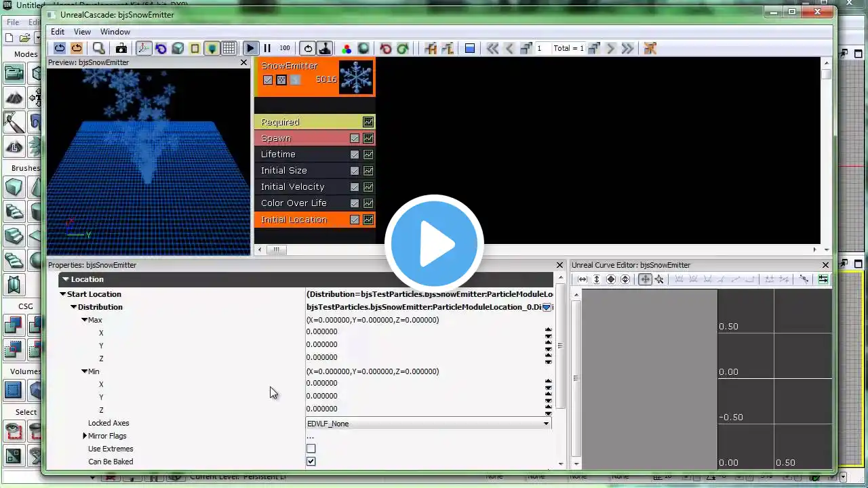Open the View menu in UnrealCascade
The image size is (868, 488).
(x=82, y=32)
